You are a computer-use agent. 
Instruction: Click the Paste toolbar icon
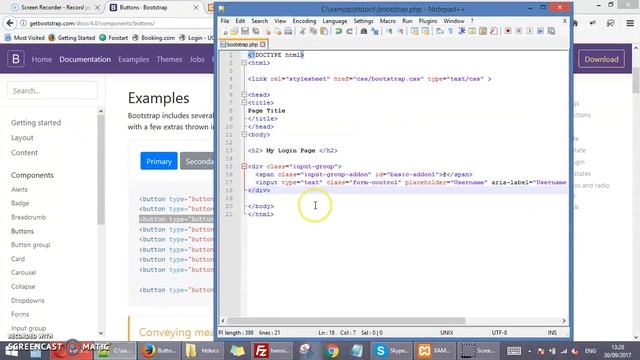[324, 31]
